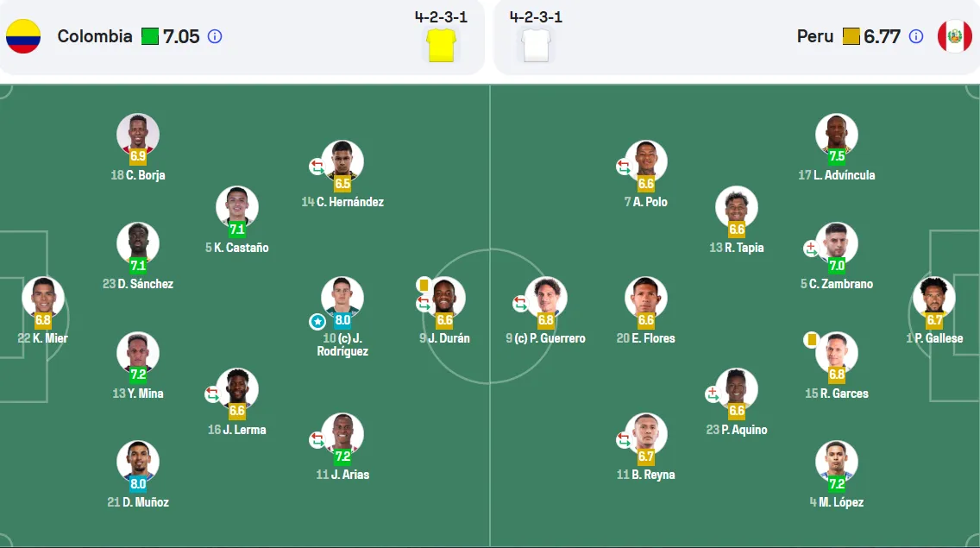Click Peru's white jersey icon
Screen dimensions: 980x548
tap(536, 45)
